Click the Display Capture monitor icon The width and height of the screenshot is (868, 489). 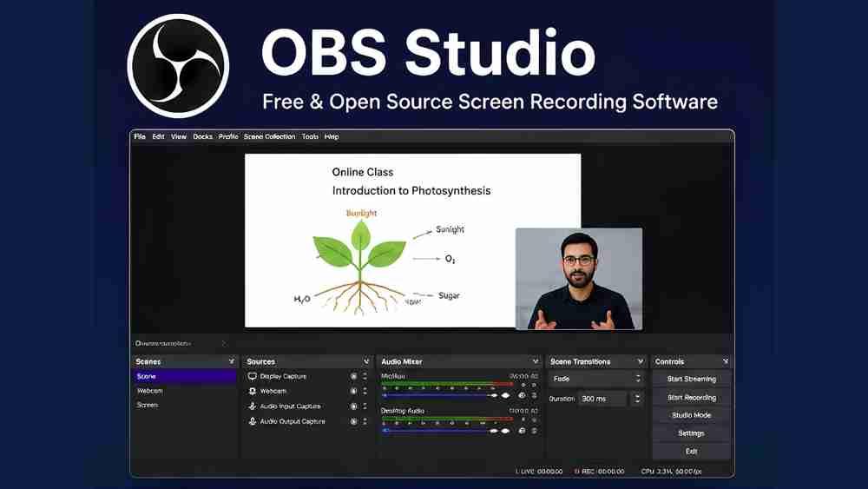(252, 376)
